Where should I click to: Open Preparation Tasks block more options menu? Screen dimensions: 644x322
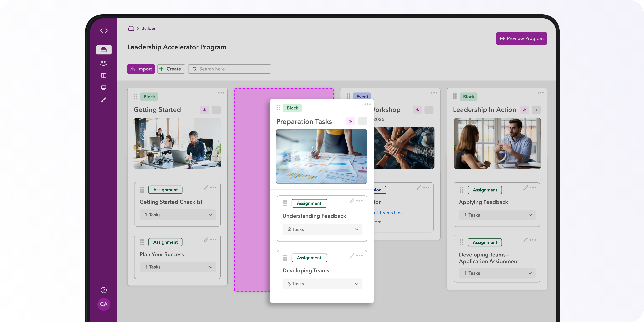(x=367, y=104)
